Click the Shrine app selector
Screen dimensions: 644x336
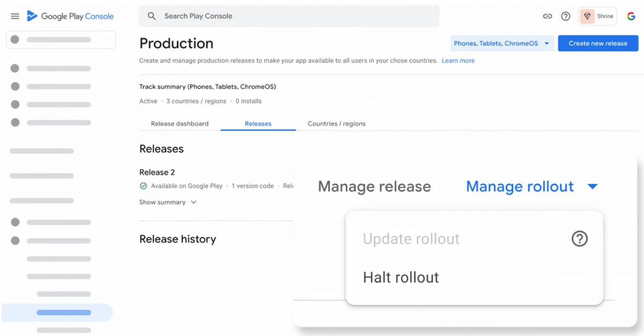point(597,16)
